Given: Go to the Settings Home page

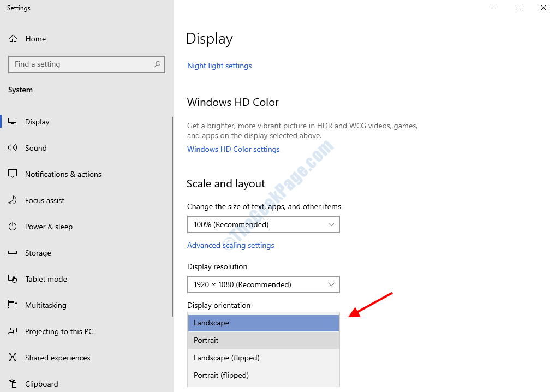Looking at the screenshot, I should click(35, 39).
